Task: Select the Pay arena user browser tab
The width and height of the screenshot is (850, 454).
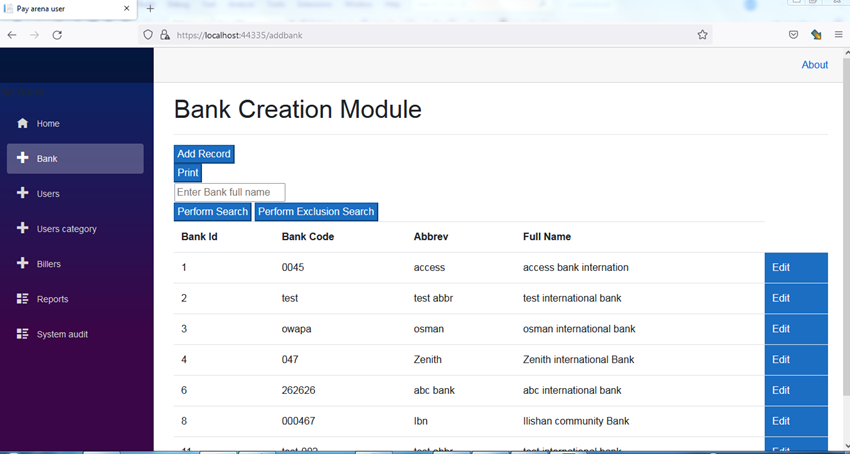Action: (x=68, y=9)
